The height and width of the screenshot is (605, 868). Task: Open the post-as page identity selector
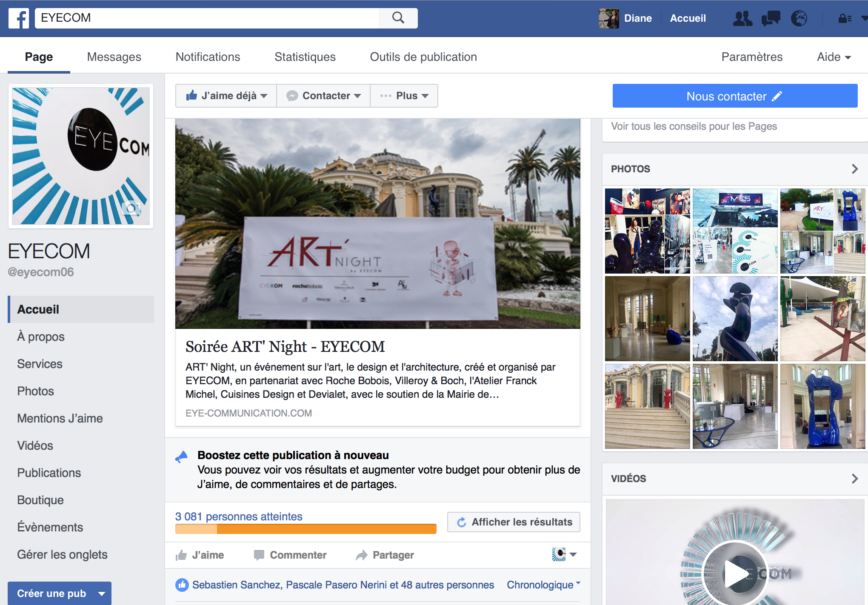564,554
